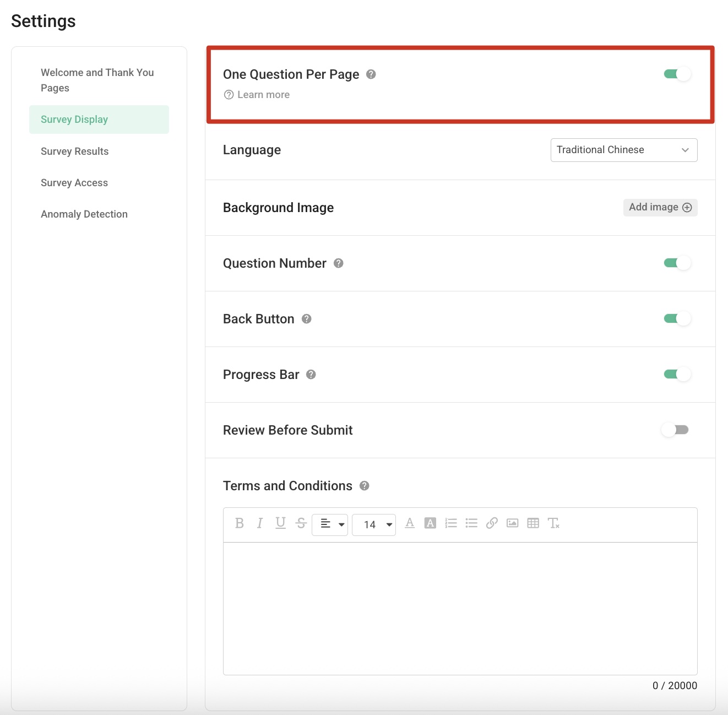Disable the One Question Per Page toggle
728x715 pixels.
pyautogui.click(x=676, y=73)
